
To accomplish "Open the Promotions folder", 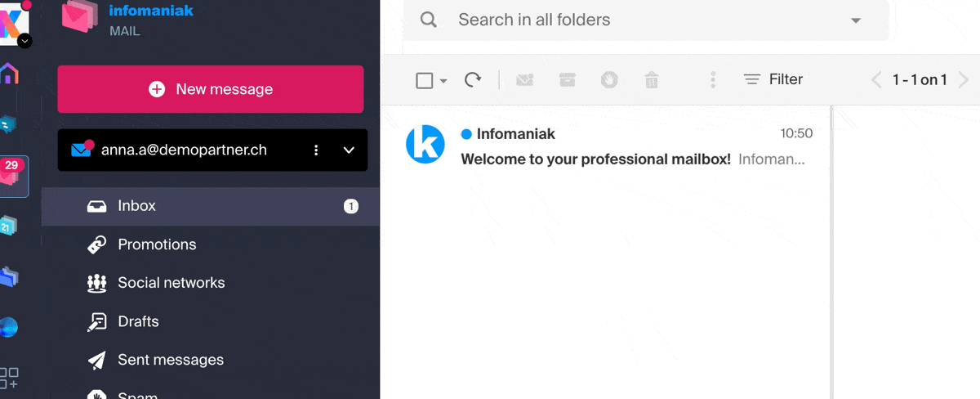I will 210,244.
